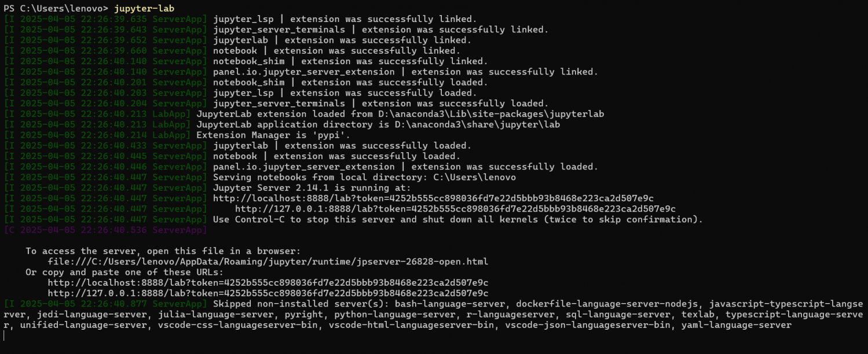Click the purple critical [C ... ServerApp] log tag
The width and height of the screenshot is (868, 354).
pos(105,230)
